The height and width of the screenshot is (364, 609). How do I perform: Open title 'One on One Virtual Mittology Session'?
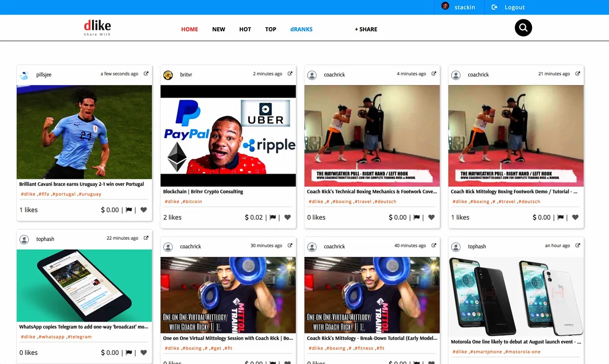click(x=228, y=338)
